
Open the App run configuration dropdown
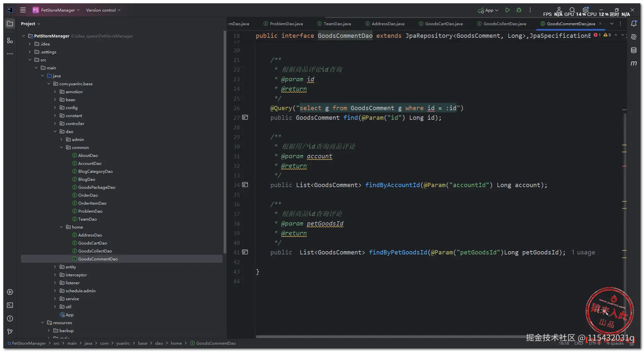click(x=488, y=10)
